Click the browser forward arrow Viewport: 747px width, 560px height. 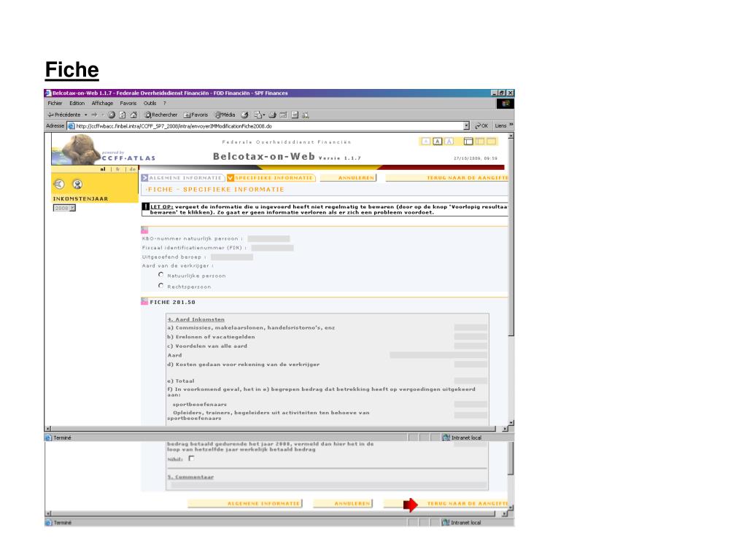pos(94,114)
